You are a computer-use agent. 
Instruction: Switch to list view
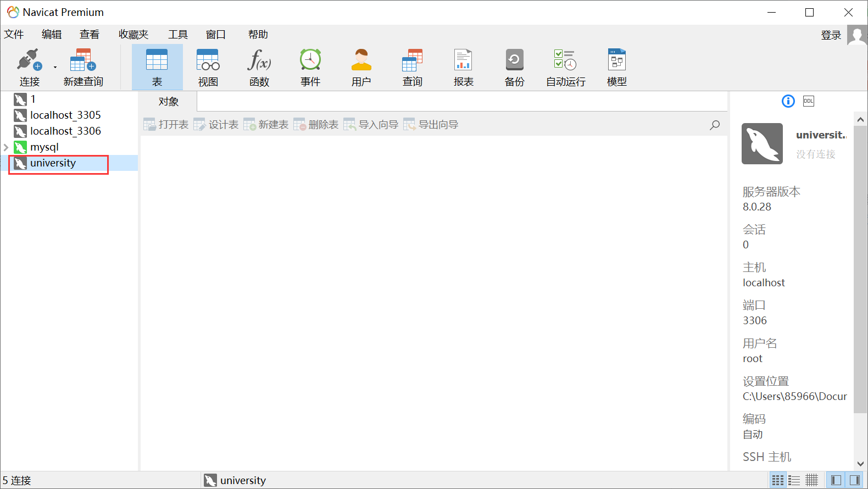point(794,480)
